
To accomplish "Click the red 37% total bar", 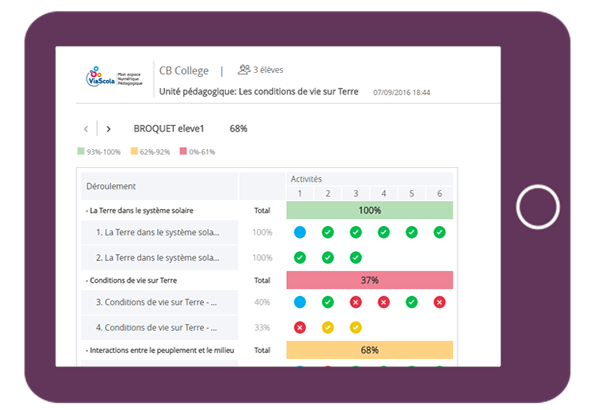I will tap(370, 280).
